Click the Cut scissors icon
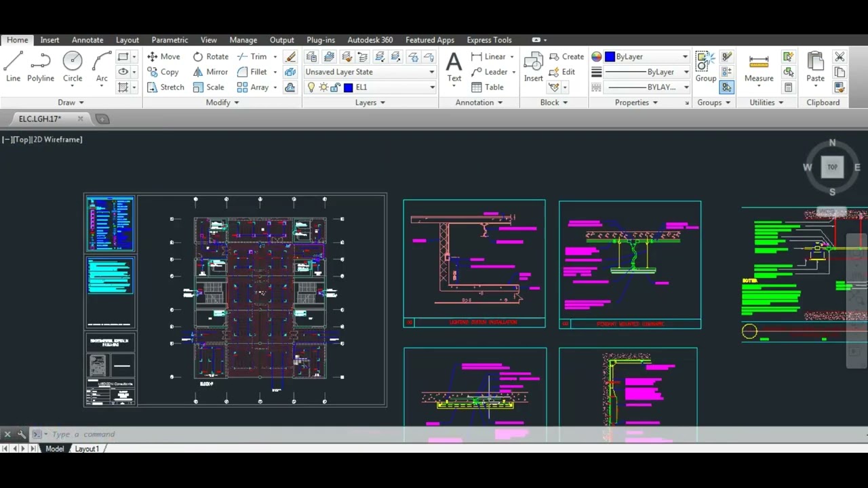868x488 pixels. point(840,57)
